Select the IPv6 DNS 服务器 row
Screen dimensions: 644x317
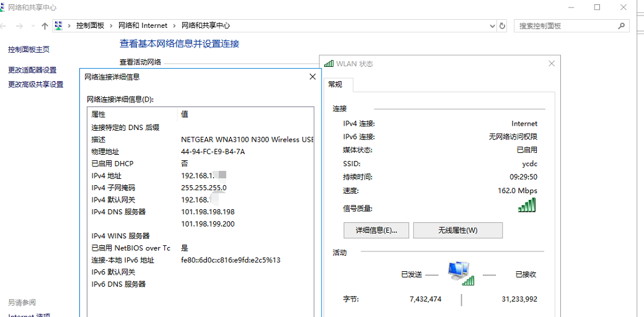point(201,284)
